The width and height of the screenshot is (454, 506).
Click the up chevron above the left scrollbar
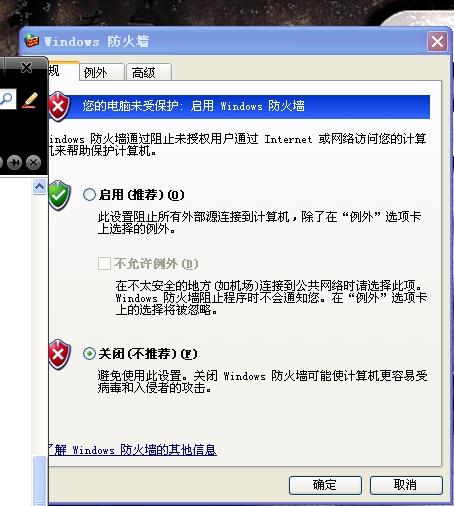coord(40,186)
